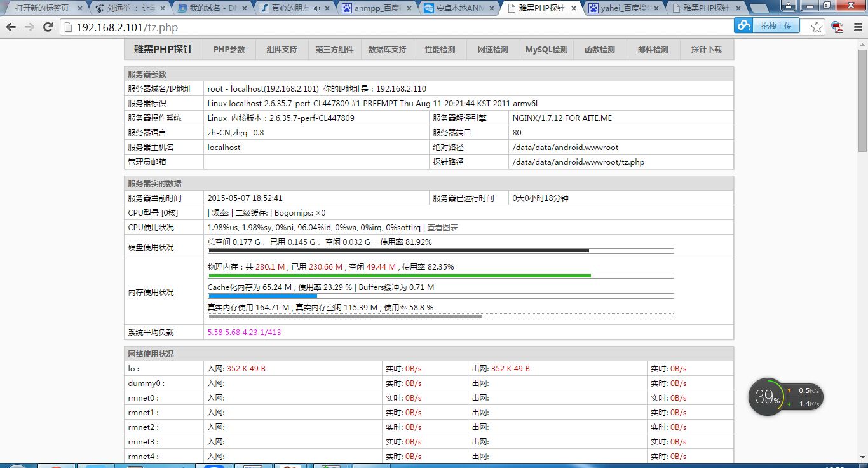
Task: Open the Chrome hamburger menu
Action: point(857,27)
